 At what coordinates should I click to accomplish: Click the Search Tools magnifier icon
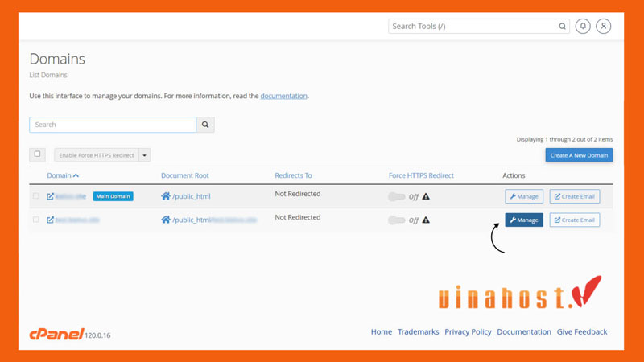[x=562, y=27]
